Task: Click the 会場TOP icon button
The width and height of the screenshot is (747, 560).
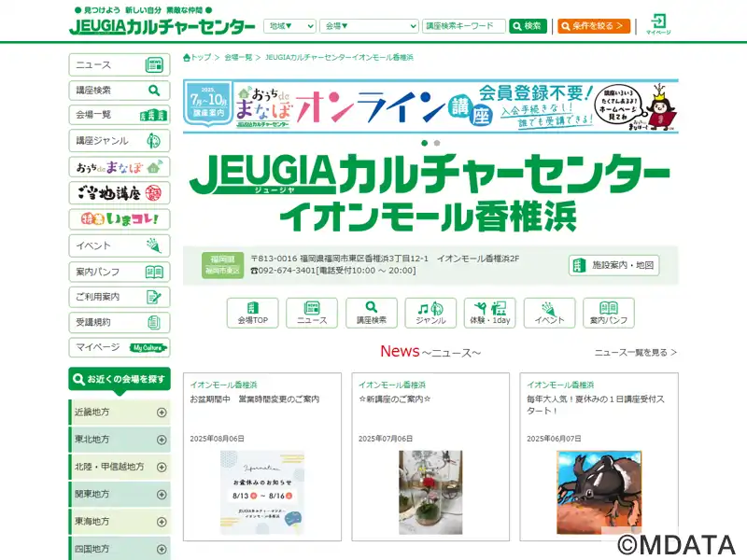Action: pyautogui.click(x=252, y=313)
